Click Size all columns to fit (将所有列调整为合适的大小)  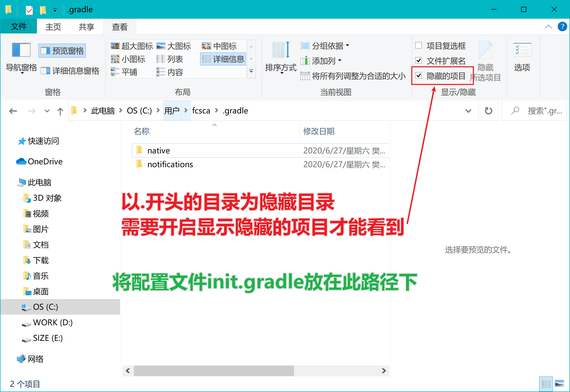tap(353, 76)
